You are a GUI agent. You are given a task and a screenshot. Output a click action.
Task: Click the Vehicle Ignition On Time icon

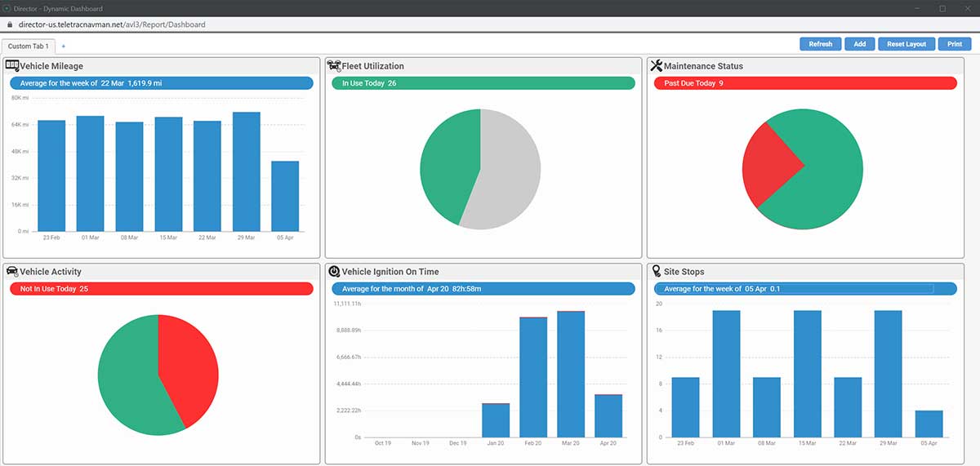point(334,271)
